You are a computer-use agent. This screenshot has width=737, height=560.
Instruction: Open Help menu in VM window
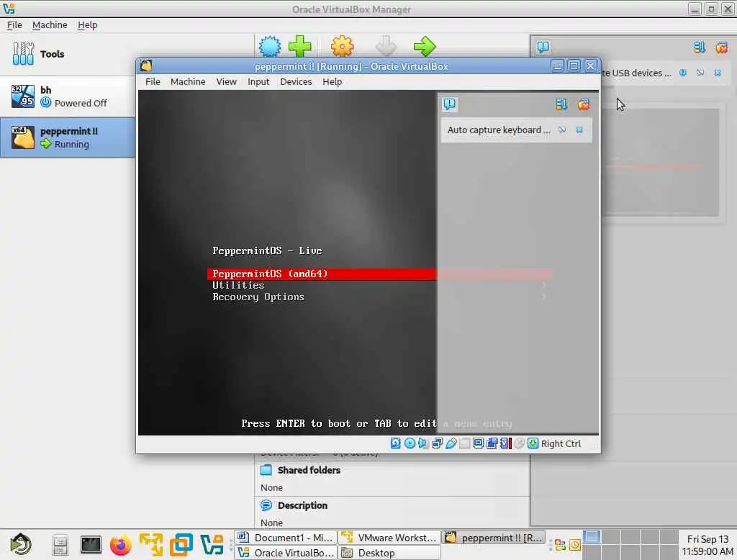tap(333, 82)
